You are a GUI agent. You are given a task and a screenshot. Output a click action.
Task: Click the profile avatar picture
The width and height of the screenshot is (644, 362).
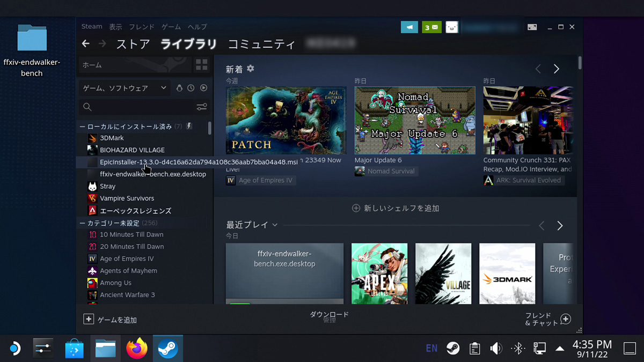click(452, 27)
